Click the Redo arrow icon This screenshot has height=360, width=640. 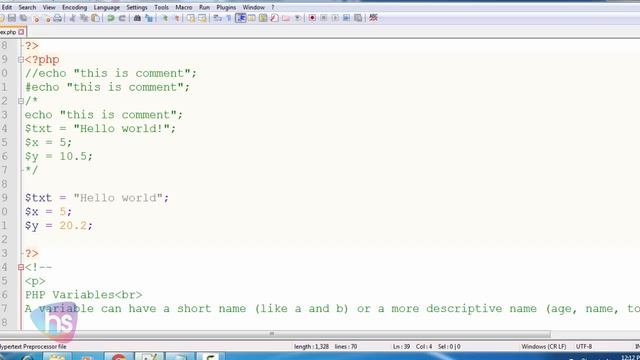[122, 18]
